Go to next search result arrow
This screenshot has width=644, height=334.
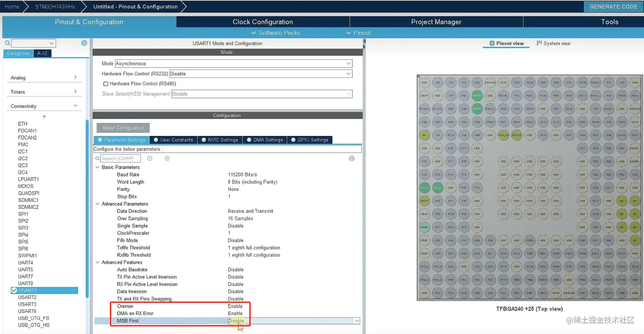coord(167,158)
